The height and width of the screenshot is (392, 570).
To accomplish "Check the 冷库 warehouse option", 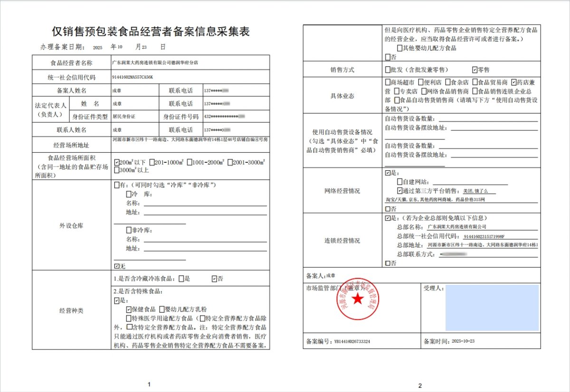I will click(x=128, y=194).
